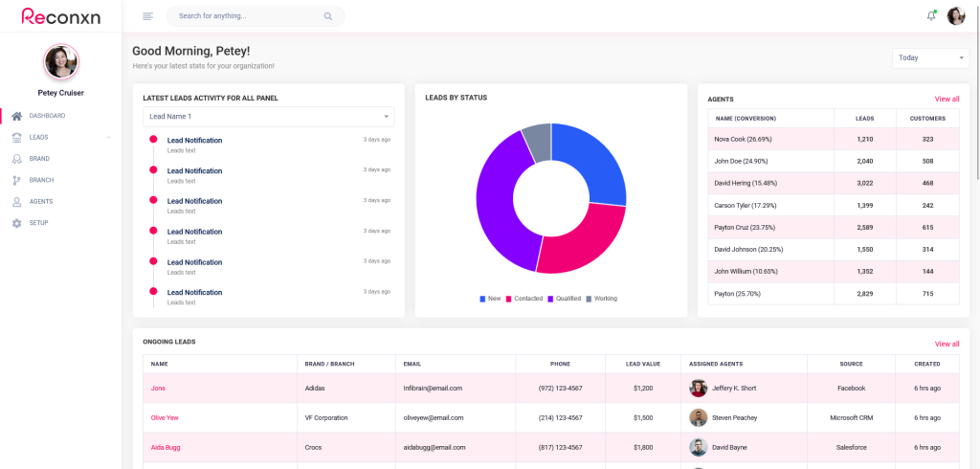Open the Today date range dropdown
The image size is (980, 469).
click(930, 58)
